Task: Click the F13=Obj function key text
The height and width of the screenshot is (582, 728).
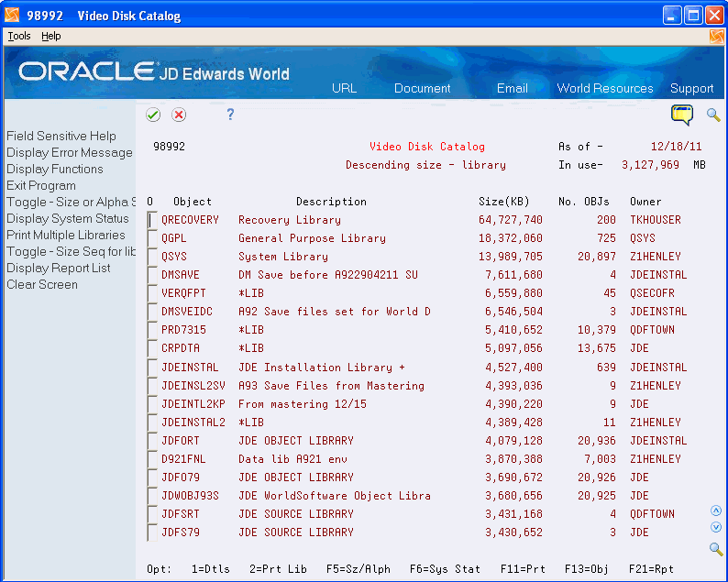Action: coord(587,569)
